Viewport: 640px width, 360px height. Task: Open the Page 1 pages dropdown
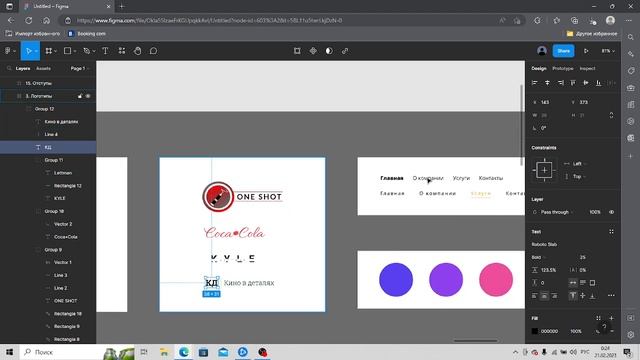[80, 69]
